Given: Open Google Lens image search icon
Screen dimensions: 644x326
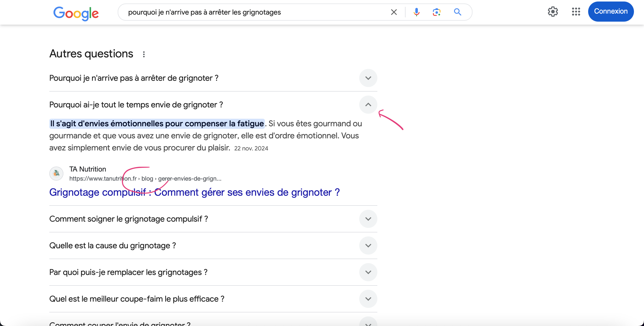Looking at the screenshot, I should [437, 12].
